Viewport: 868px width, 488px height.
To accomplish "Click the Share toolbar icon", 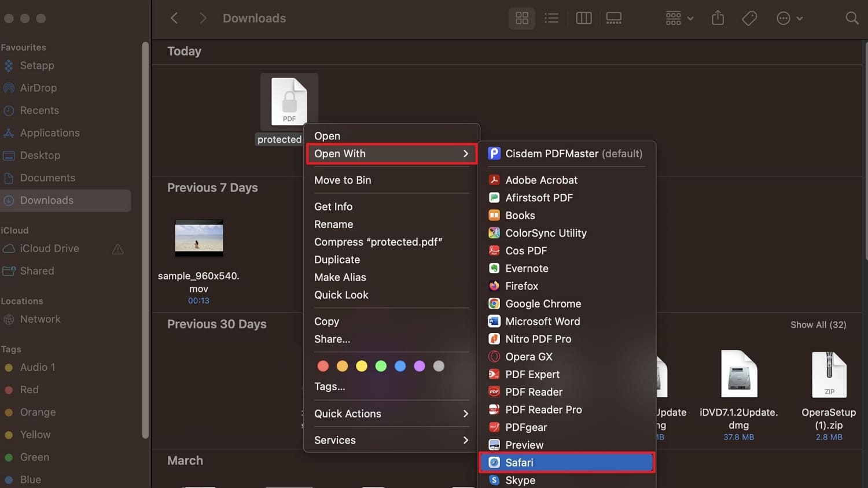I will tap(718, 18).
